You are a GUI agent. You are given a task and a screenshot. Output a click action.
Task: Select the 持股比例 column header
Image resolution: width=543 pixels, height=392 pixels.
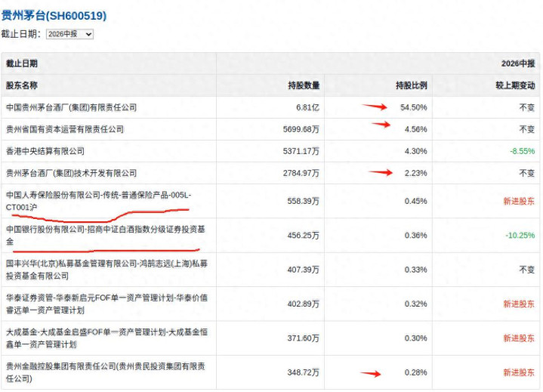click(412, 85)
